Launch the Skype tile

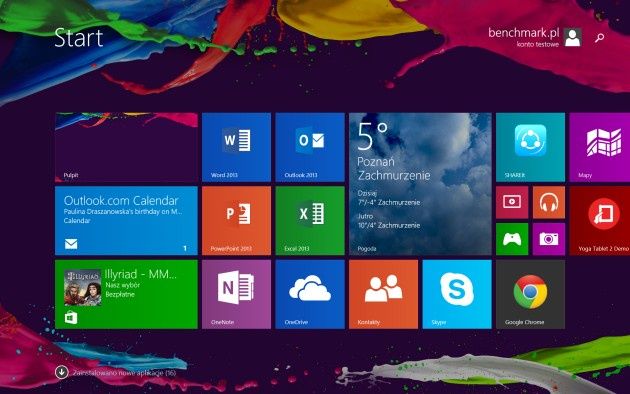457,294
